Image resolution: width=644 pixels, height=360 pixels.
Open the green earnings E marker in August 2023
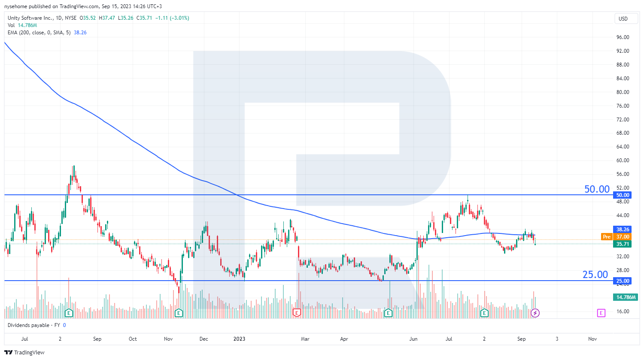tap(484, 313)
